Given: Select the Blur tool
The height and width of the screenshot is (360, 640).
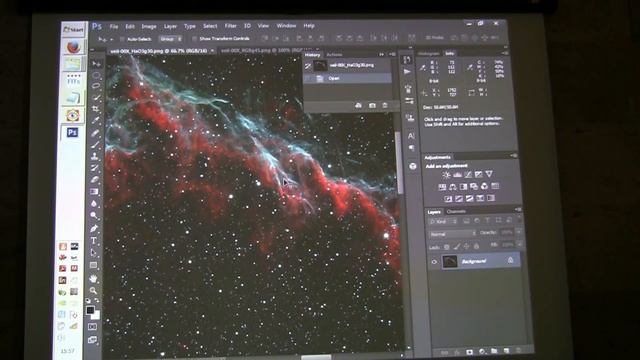Looking at the screenshot, I should (x=94, y=203).
